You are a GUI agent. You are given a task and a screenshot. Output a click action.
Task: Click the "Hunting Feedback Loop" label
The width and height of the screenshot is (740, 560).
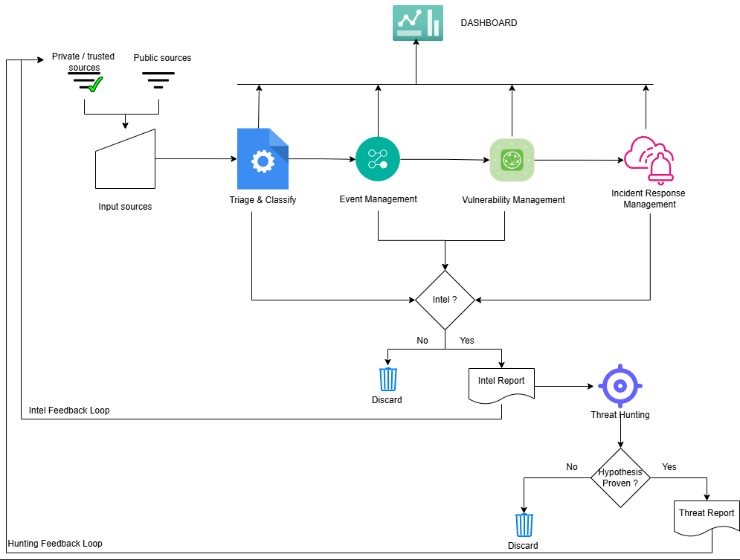coord(55,544)
